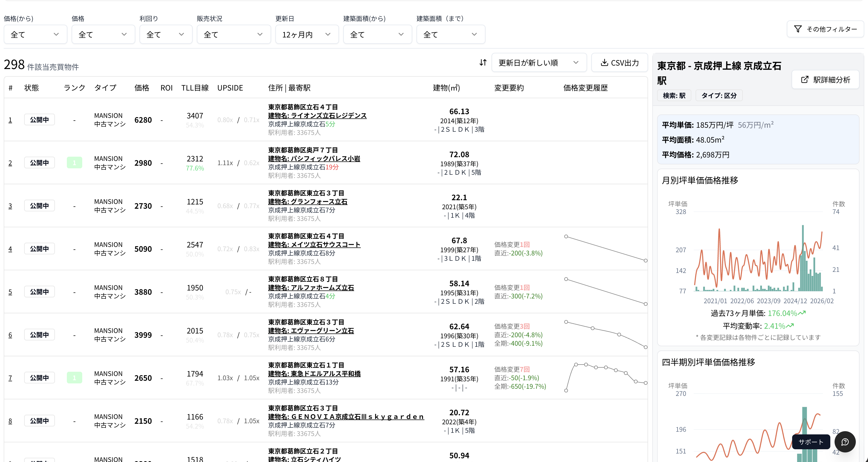Click the sort direction arrows icon
Viewport: 868px width, 462px height.
point(483,62)
